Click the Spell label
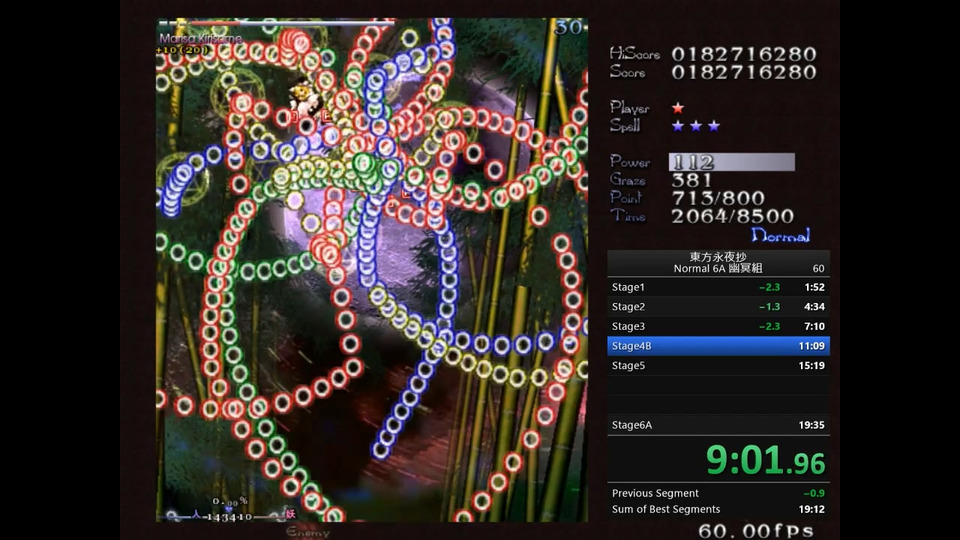960x540 pixels. [625, 126]
